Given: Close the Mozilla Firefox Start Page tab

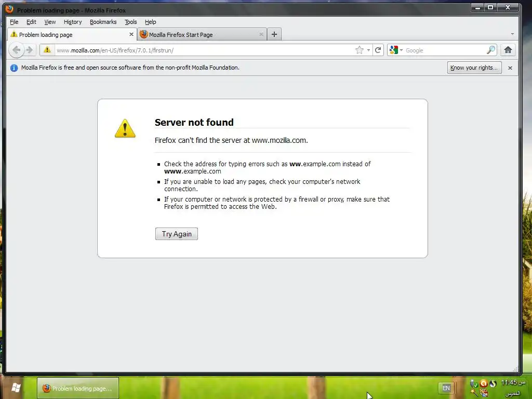Looking at the screenshot, I should [x=261, y=34].
